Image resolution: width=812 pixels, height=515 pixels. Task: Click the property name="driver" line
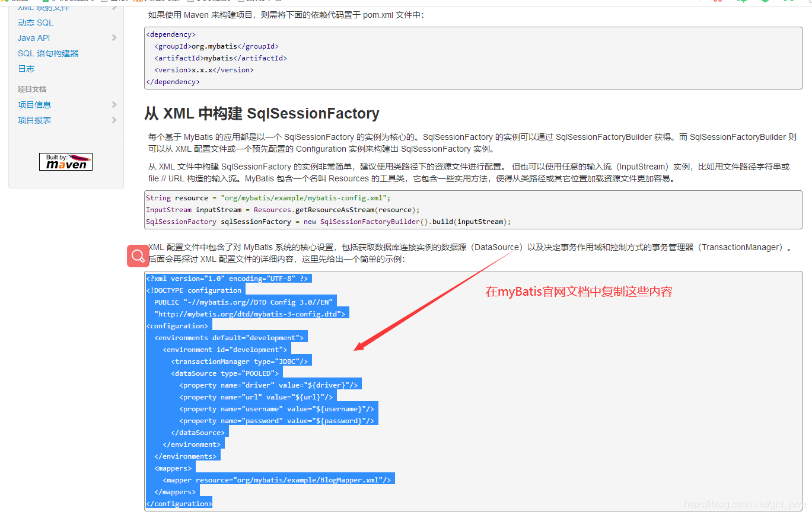pos(270,385)
